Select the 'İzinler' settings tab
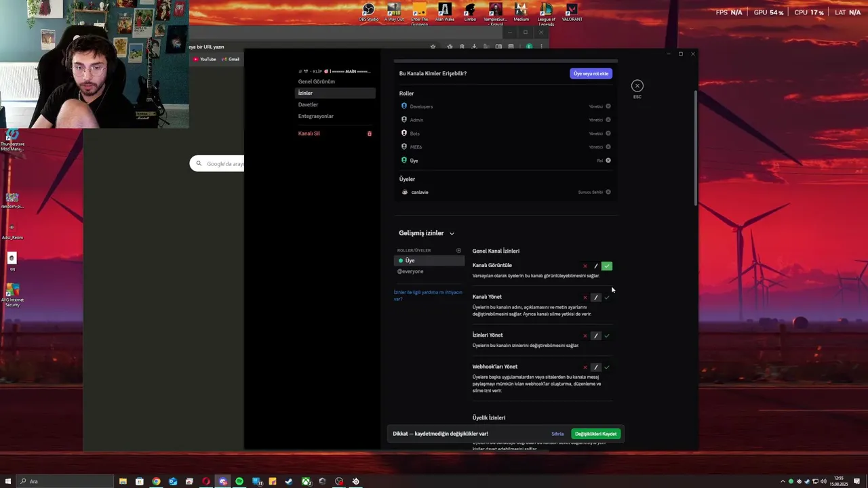 (x=335, y=93)
